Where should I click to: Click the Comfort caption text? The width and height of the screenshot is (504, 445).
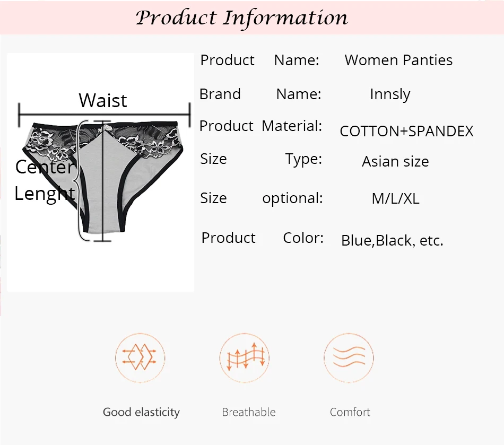pyautogui.click(x=350, y=412)
